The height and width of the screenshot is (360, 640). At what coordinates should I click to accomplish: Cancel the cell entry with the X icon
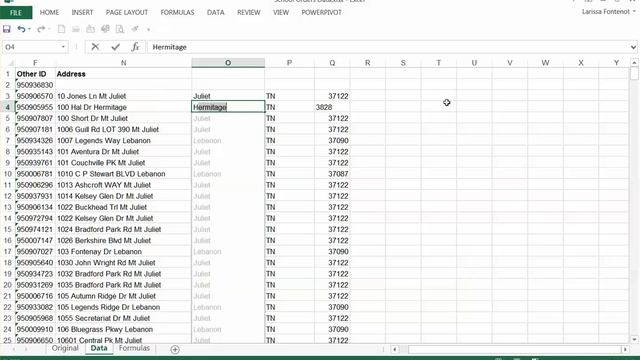pos(95,47)
